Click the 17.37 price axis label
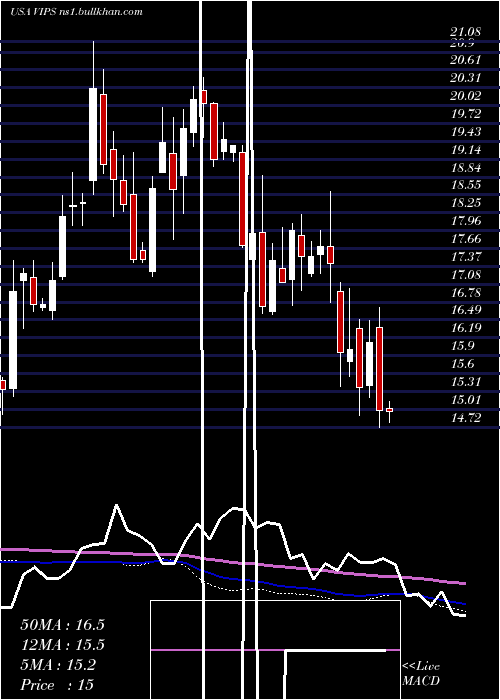The width and height of the screenshot is (500, 700). [466, 257]
